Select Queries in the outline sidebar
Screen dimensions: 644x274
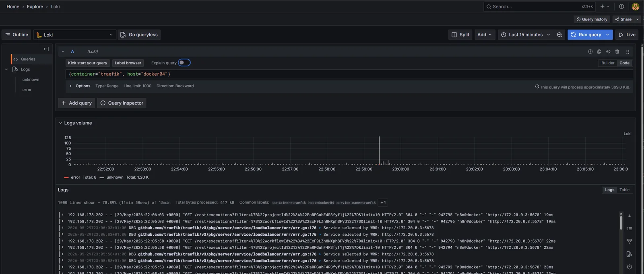click(28, 59)
